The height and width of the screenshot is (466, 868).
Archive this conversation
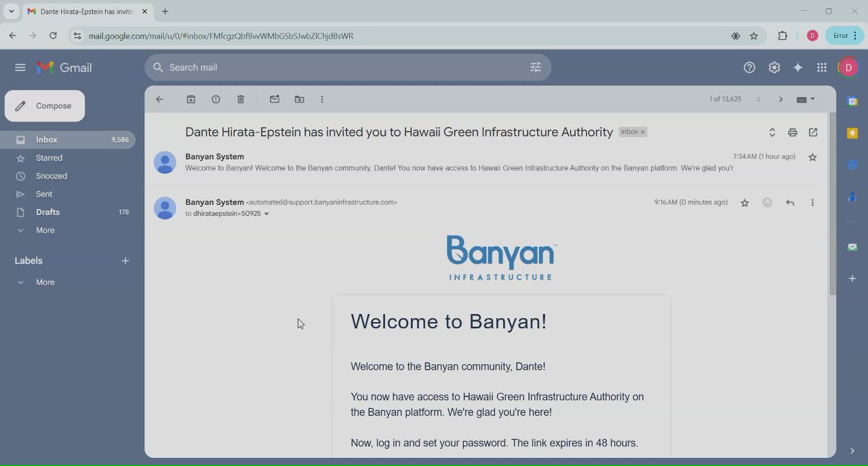[191, 99]
